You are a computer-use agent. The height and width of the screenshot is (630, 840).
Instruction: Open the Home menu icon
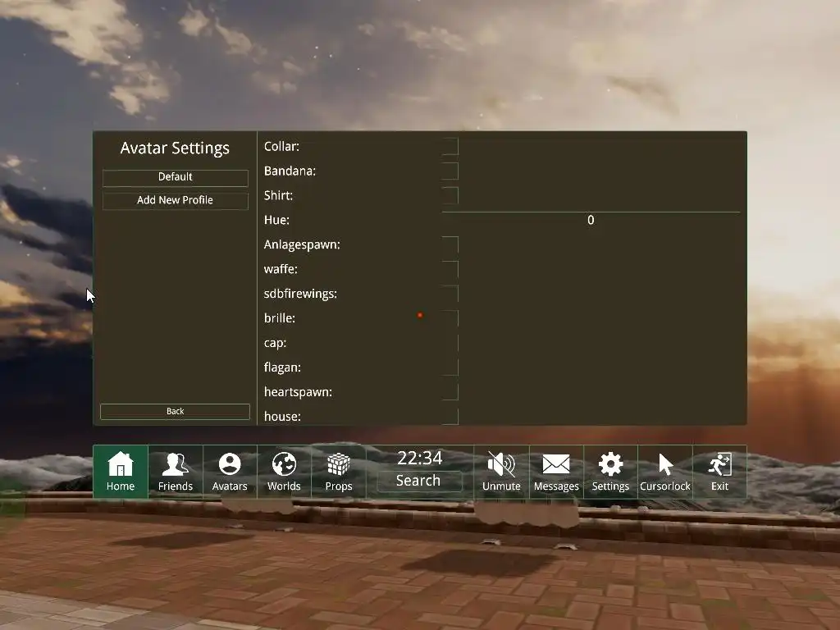121,472
